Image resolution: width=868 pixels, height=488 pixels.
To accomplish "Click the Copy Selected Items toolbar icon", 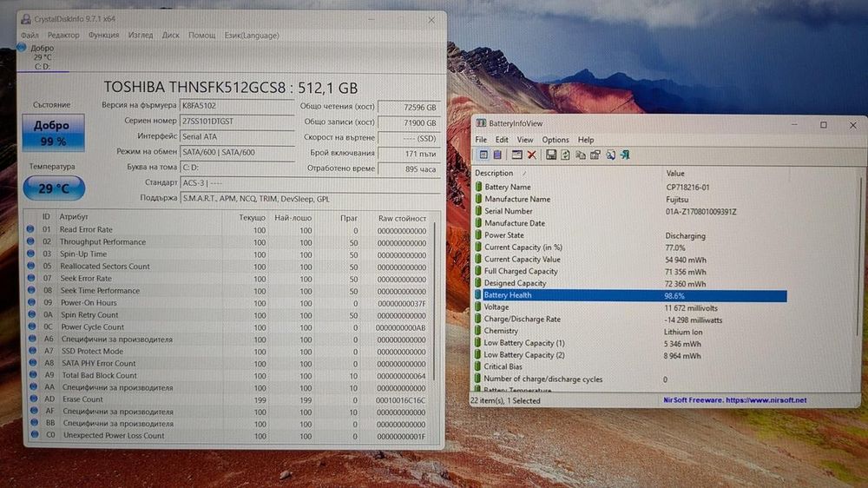I will [x=580, y=155].
